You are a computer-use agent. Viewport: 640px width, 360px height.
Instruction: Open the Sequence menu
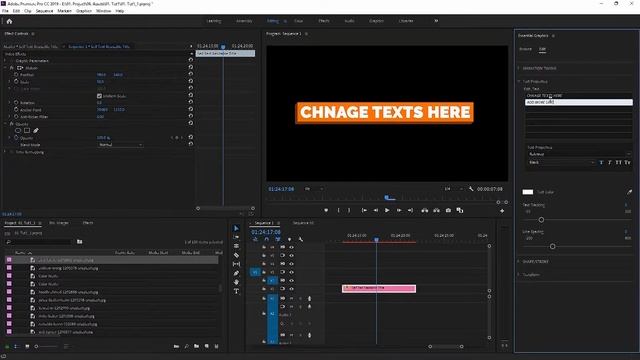(44, 11)
